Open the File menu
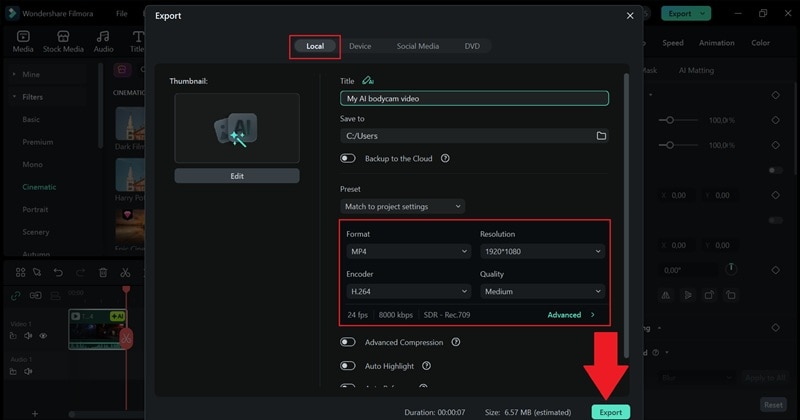The height and width of the screenshot is (420, 800). point(121,14)
